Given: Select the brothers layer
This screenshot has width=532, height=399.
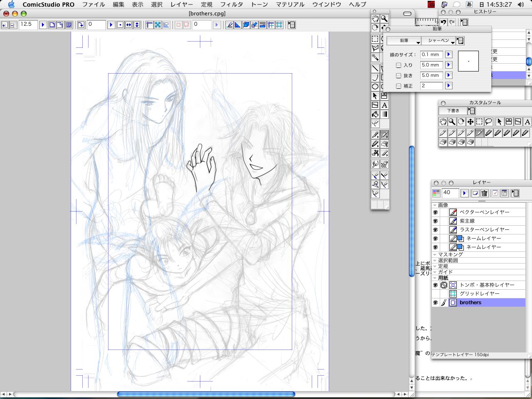Looking at the screenshot, I should [470, 303].
